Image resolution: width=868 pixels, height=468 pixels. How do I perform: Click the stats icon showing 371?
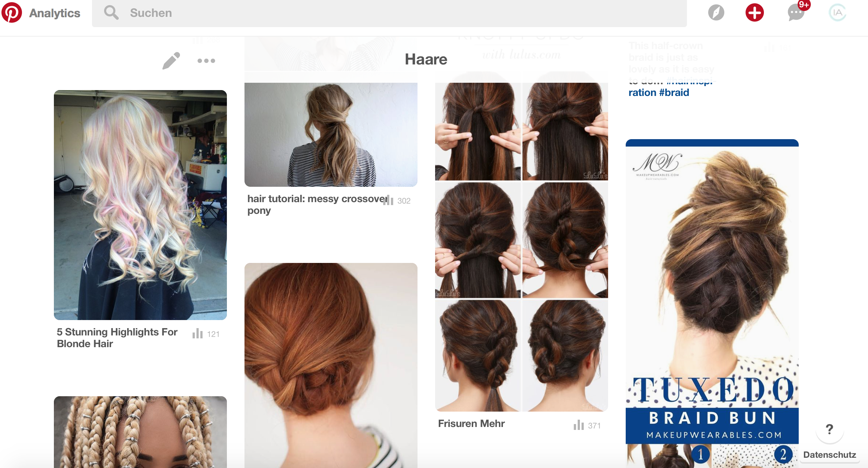click(x=579, y=425)
